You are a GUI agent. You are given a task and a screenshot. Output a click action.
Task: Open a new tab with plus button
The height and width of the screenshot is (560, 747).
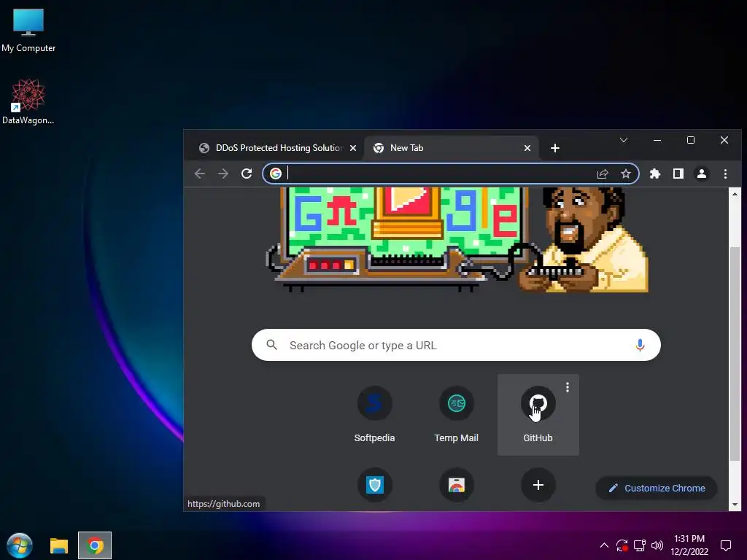point(554,148)
